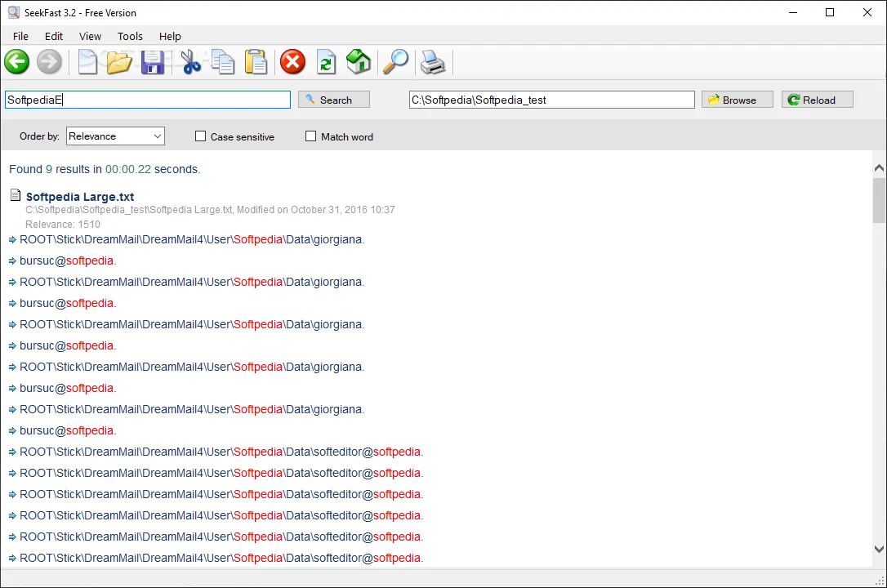Click the Paste clipboard icon
This screenshot has width=887, height=588.
[256, 61]
